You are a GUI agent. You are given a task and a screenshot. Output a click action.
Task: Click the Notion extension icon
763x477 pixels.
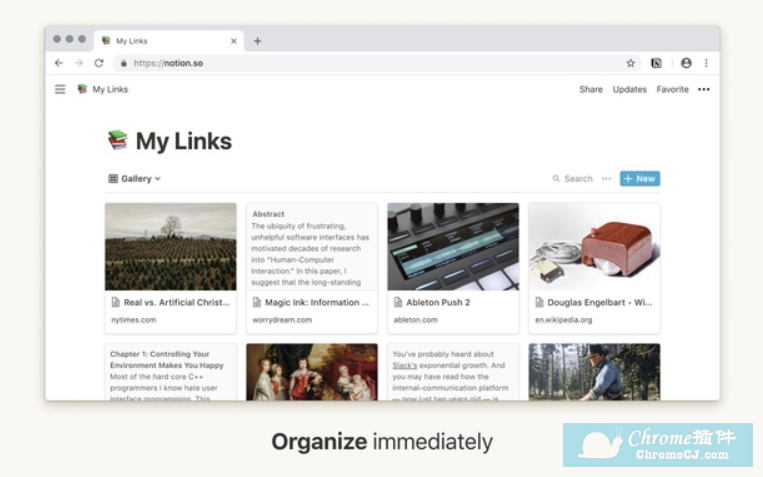pos(656,63)
